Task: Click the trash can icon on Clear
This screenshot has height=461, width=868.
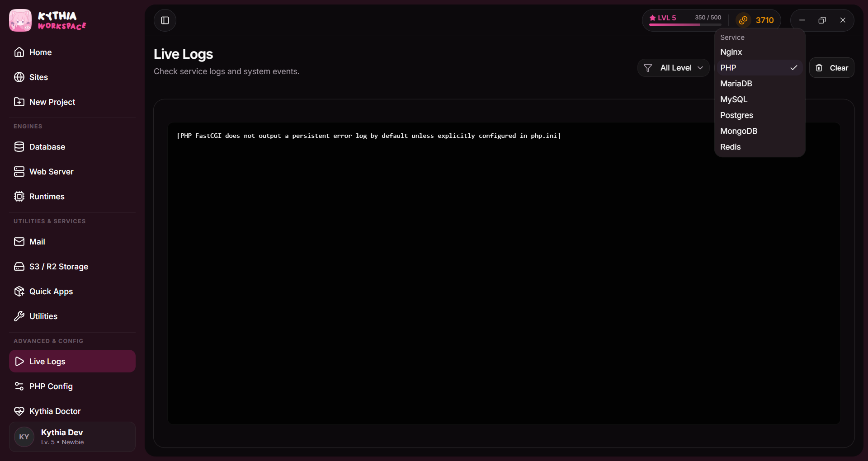Action: click(x=819, y=68)
